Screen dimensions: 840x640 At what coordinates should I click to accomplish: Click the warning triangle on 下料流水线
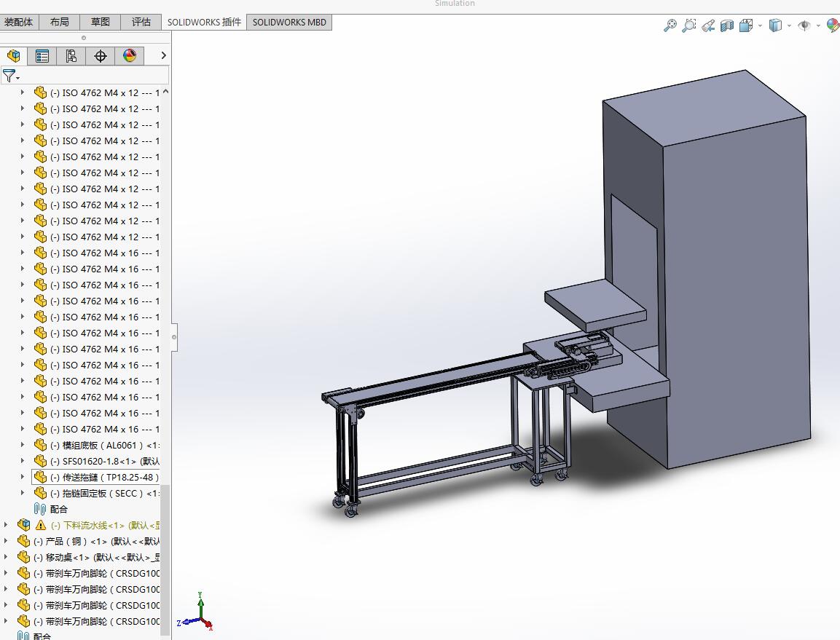[41, 525]
